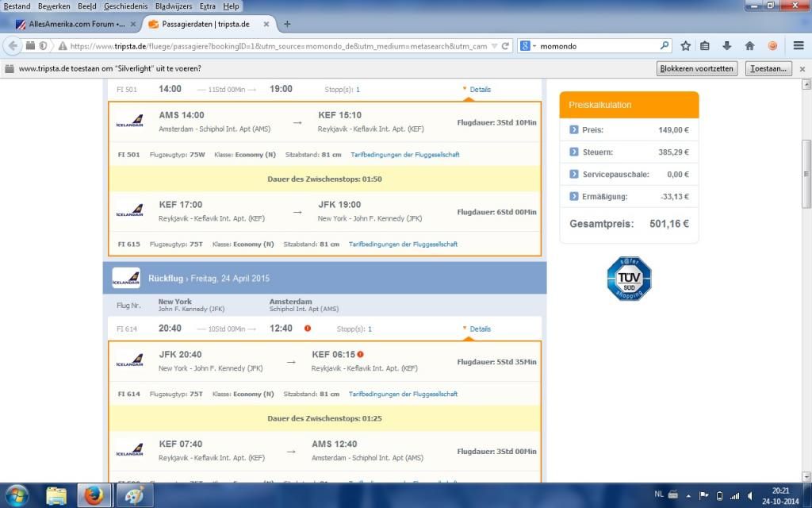Open the Beeld menu
This screenshot has height=508, width=812.
click(87, 6)
